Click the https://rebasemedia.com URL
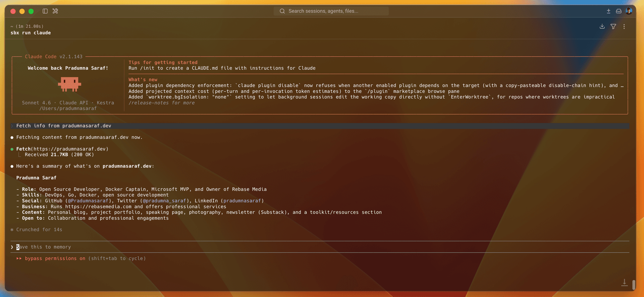 point(98,207)
